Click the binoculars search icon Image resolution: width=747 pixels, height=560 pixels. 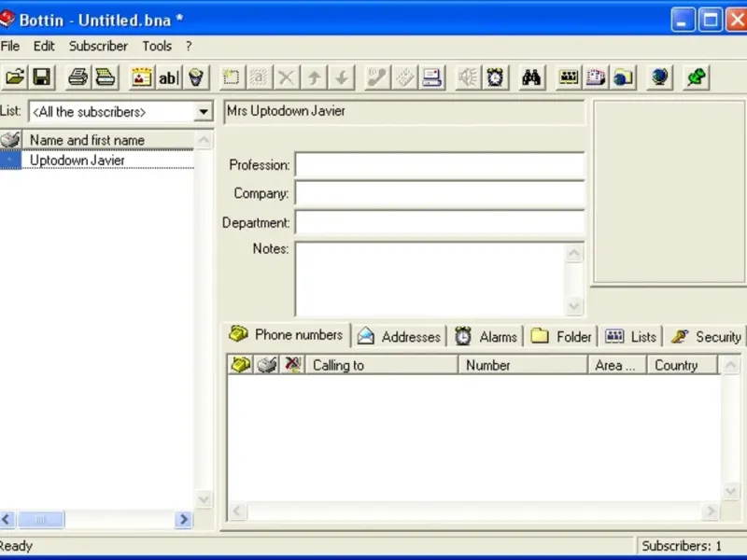coord(531,77)
